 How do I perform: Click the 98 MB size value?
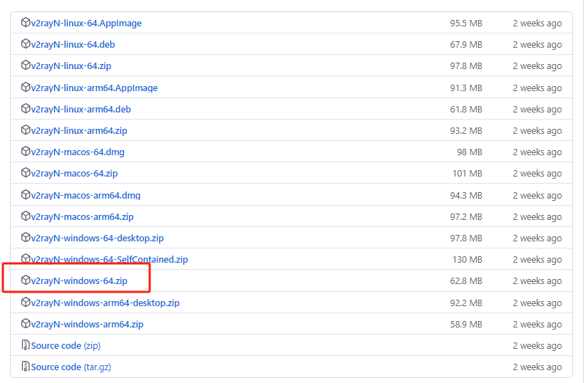coord(470,152)
